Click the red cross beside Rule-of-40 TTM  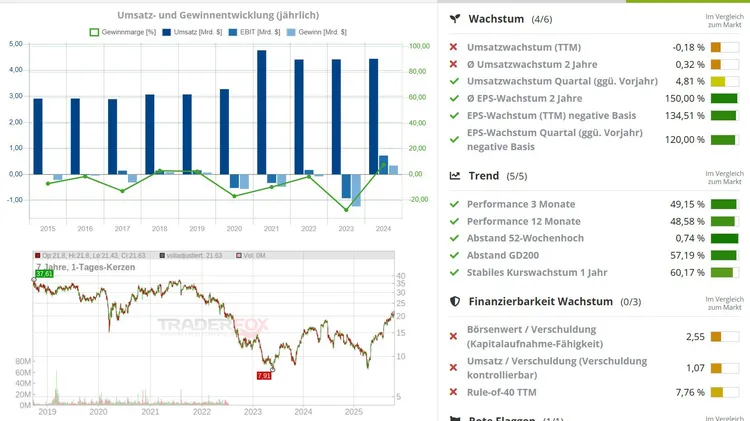454,391
